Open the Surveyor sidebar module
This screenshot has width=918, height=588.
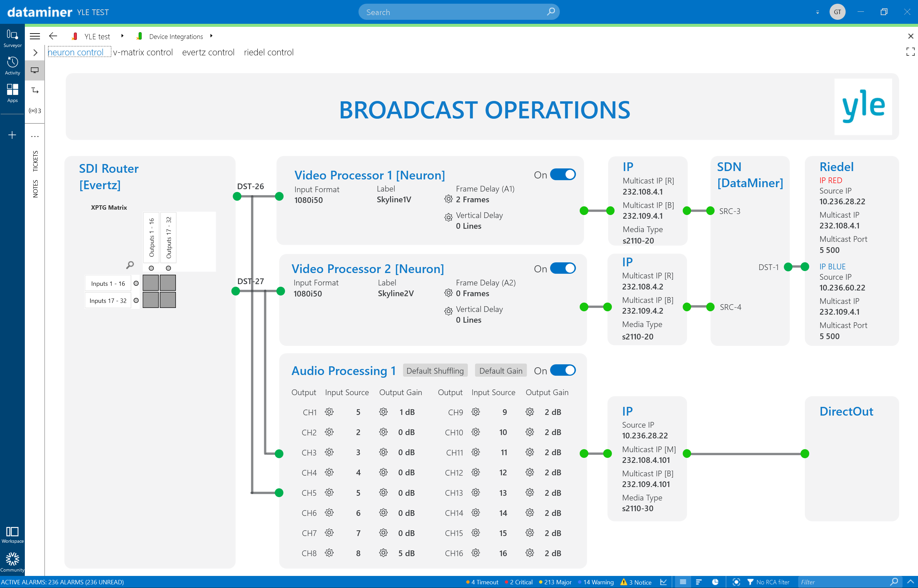[12, 39]
